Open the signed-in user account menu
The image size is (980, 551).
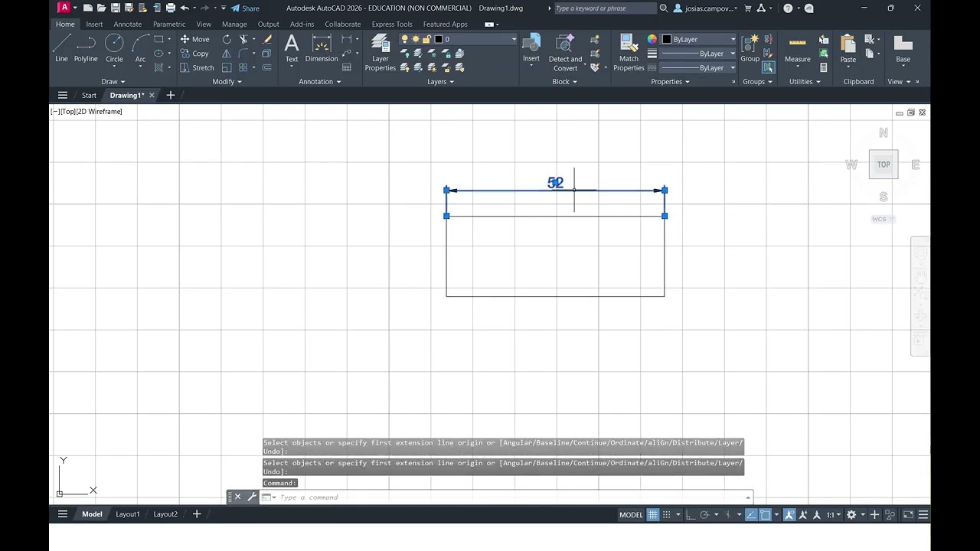tap(706, 8)
